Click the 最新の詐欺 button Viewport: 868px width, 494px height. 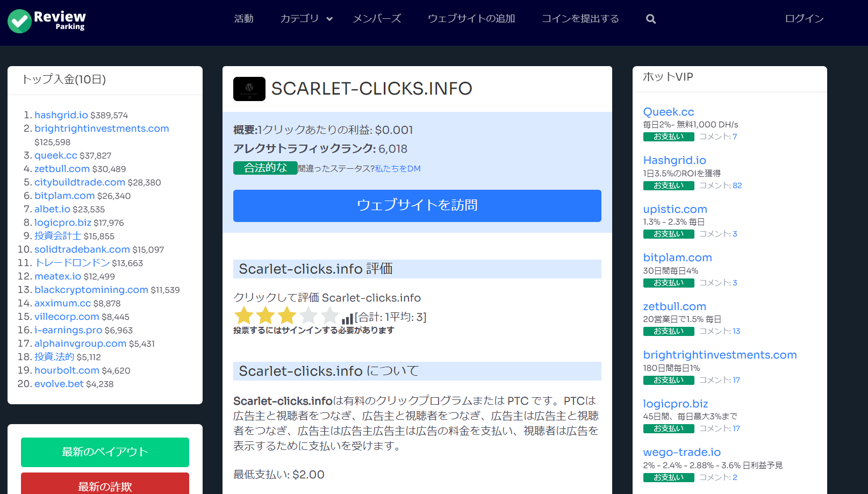105,484
